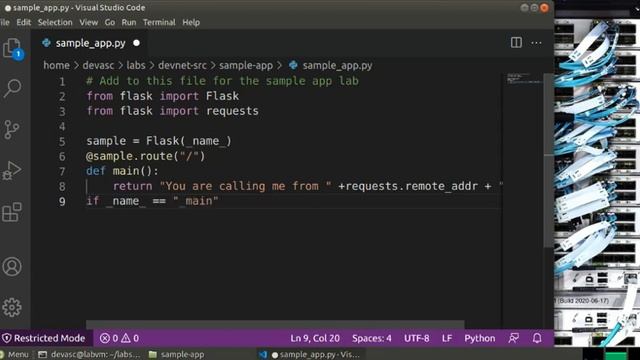Open the Selection menu
Viewport: 640px width, 360px height.
point(55,22)
